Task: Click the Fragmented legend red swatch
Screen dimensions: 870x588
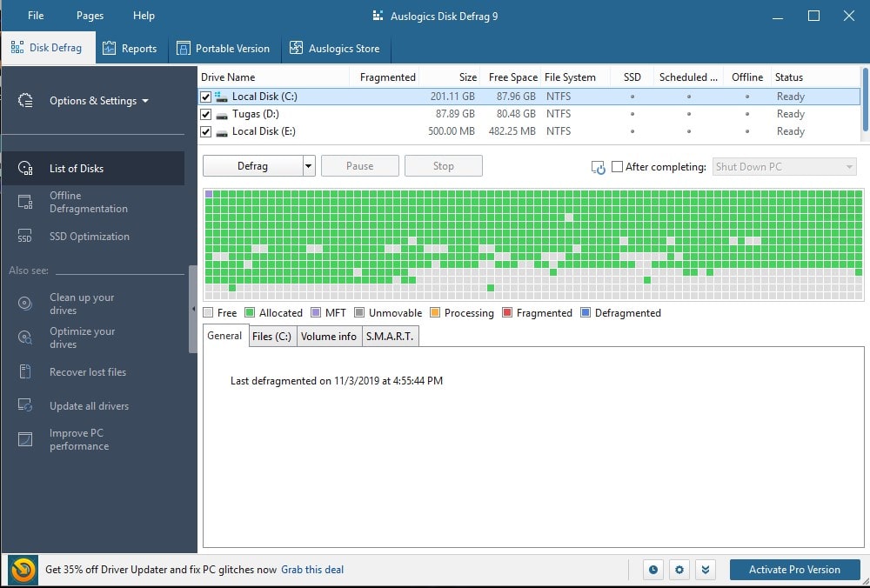Action: 507,313
